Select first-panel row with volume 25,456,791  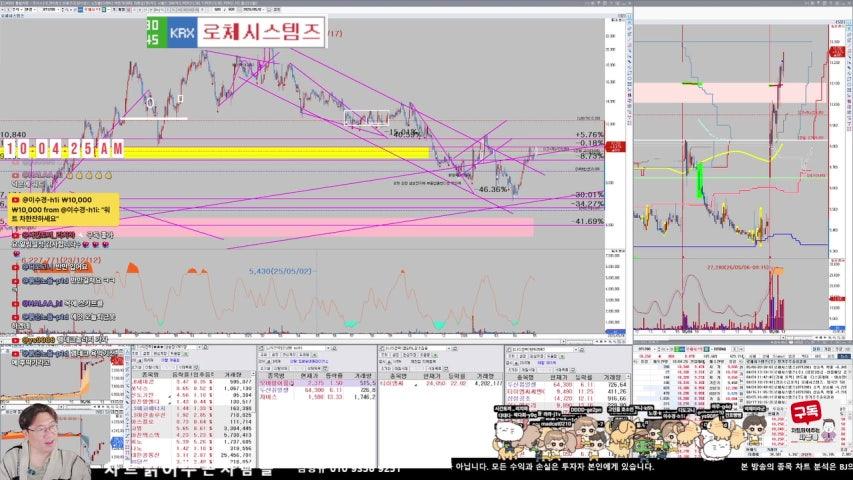192,455
